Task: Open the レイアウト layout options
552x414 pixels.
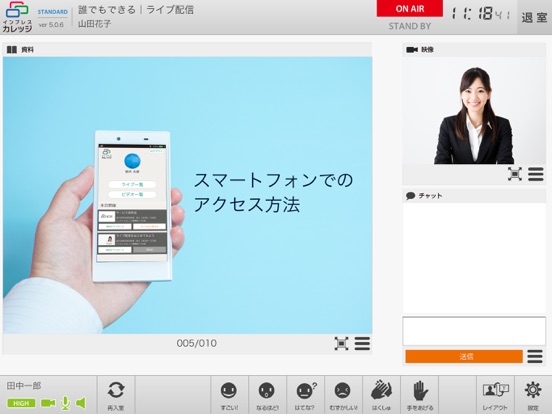Action: 495,394
